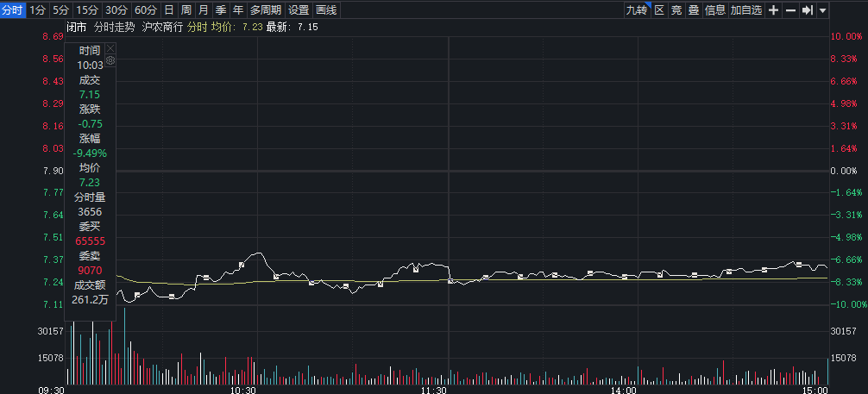The height and width of the screenshot is (394, 868).
Task: Click the 9070 ask volume value
Action: (90, 271)
